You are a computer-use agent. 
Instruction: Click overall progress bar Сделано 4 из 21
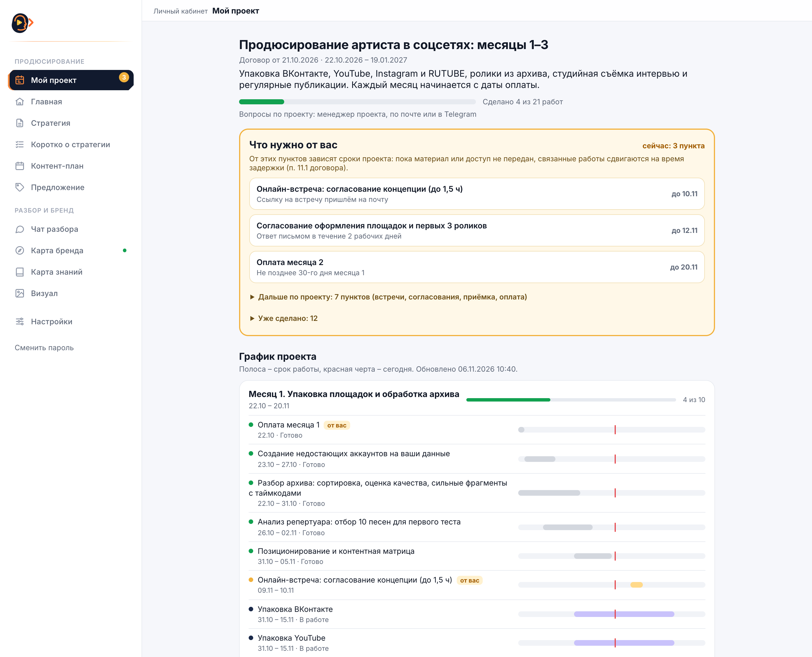click(x=357, y=102)
